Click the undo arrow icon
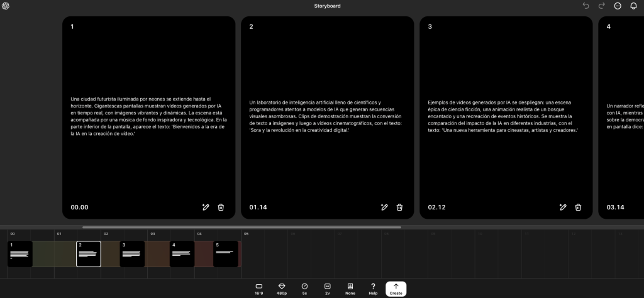644x298 pixels. pos(586,6)
